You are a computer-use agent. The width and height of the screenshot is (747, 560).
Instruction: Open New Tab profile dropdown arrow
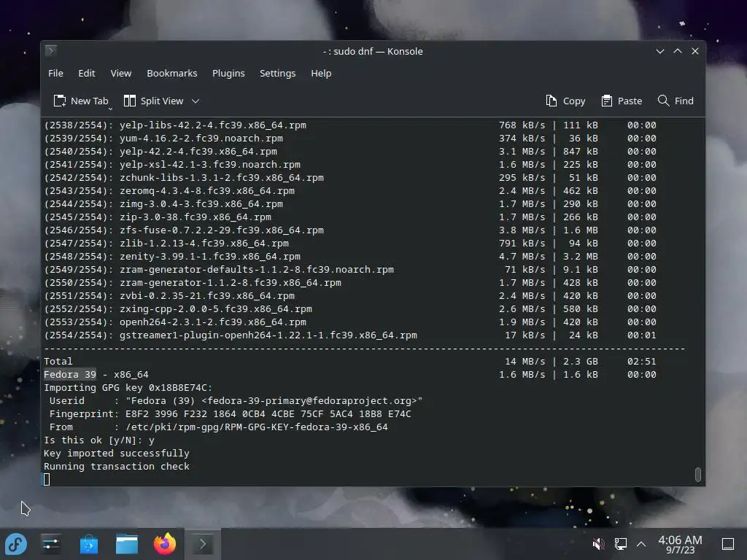(110, 109)
